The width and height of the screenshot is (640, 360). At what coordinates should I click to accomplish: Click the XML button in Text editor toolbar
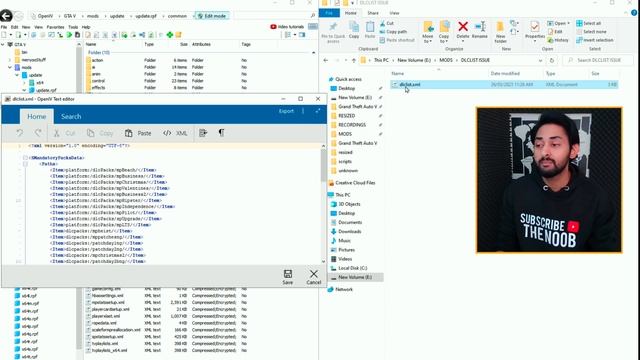point(175,133)
